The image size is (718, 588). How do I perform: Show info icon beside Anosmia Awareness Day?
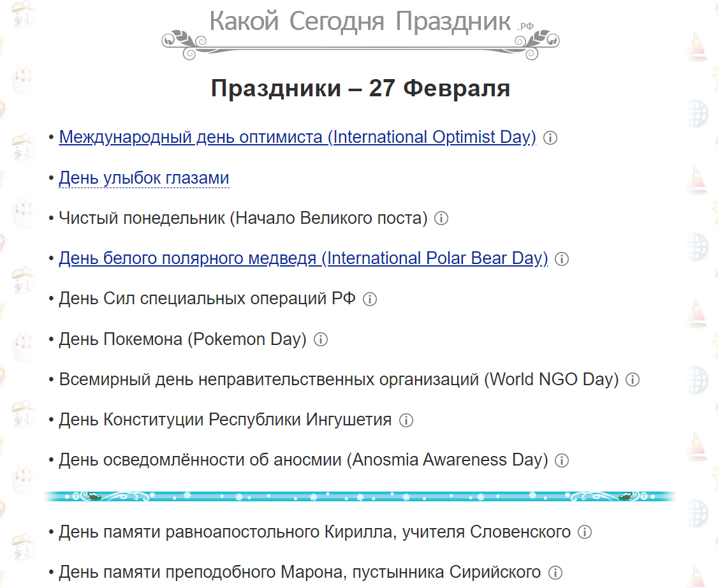pyautogui.click(x=561, y=460)
